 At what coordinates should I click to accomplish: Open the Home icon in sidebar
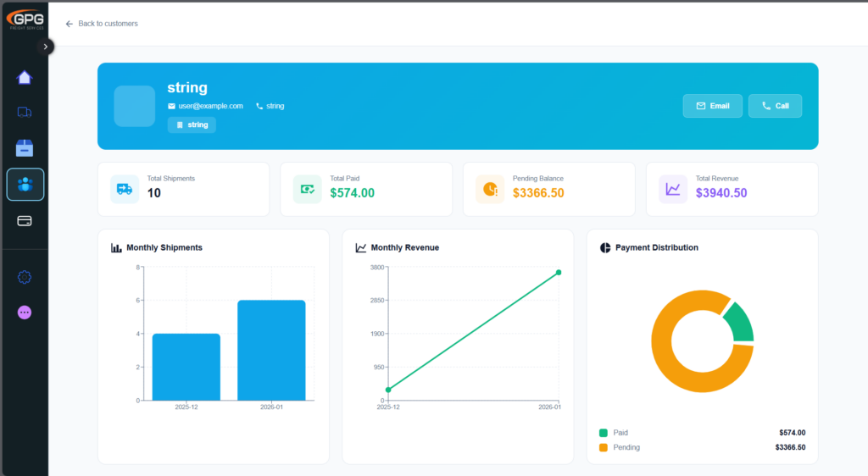pyautogui.click(x=25, y=78)
